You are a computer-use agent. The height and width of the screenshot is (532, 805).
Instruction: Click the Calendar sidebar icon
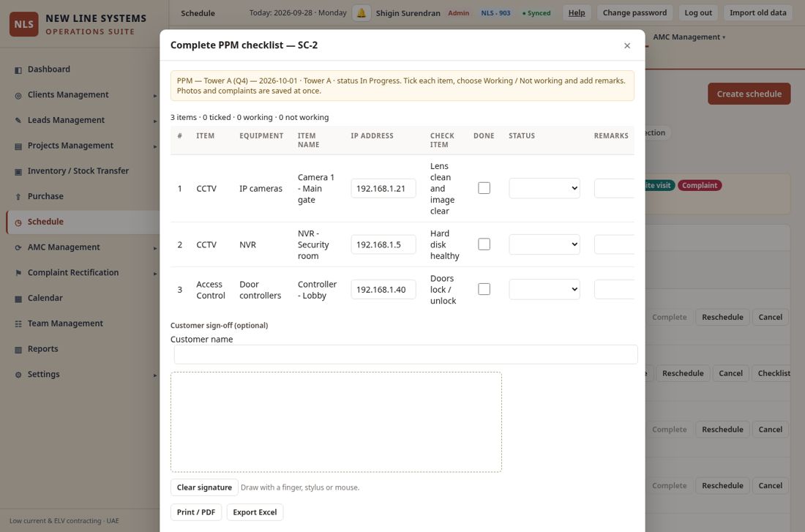18,299
